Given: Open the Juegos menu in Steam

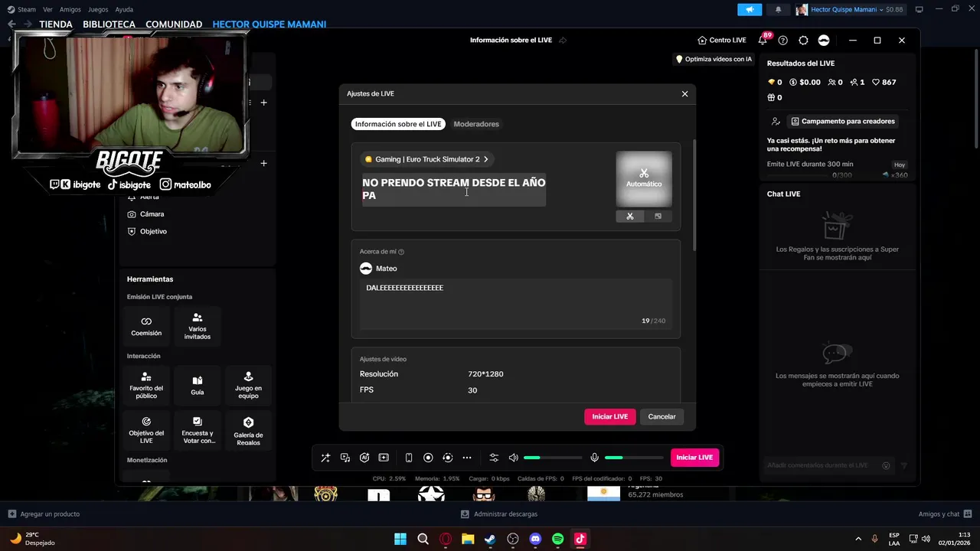Looking at the screenshot, I should point(98,9).
